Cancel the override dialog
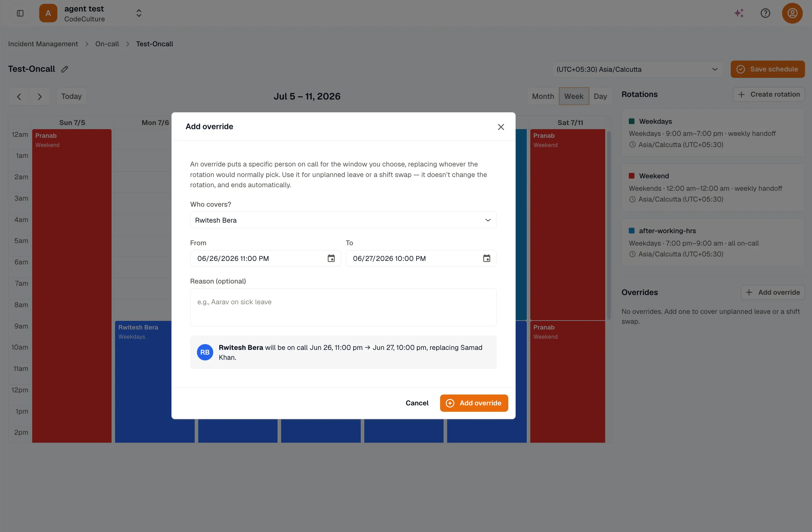This screenshot has height=532, width=812. (x=417, y=403)
